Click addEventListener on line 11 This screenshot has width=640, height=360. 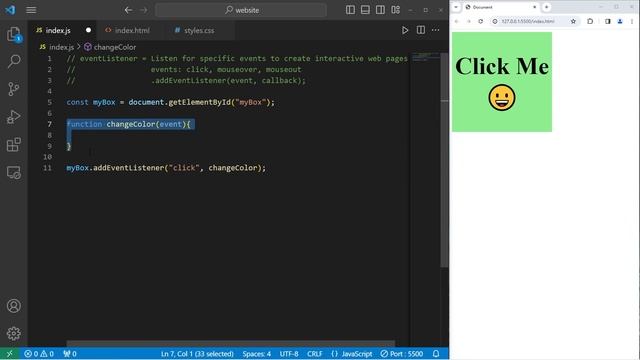point(129,168)
